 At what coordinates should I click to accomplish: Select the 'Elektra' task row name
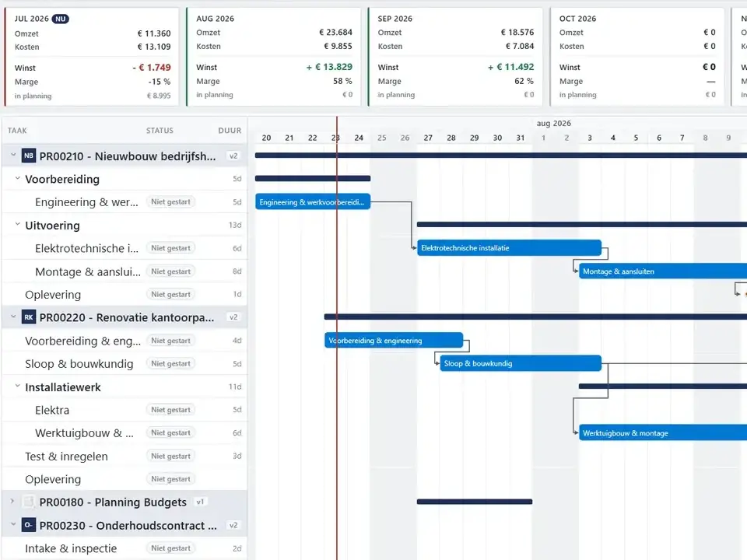(52, 410)
